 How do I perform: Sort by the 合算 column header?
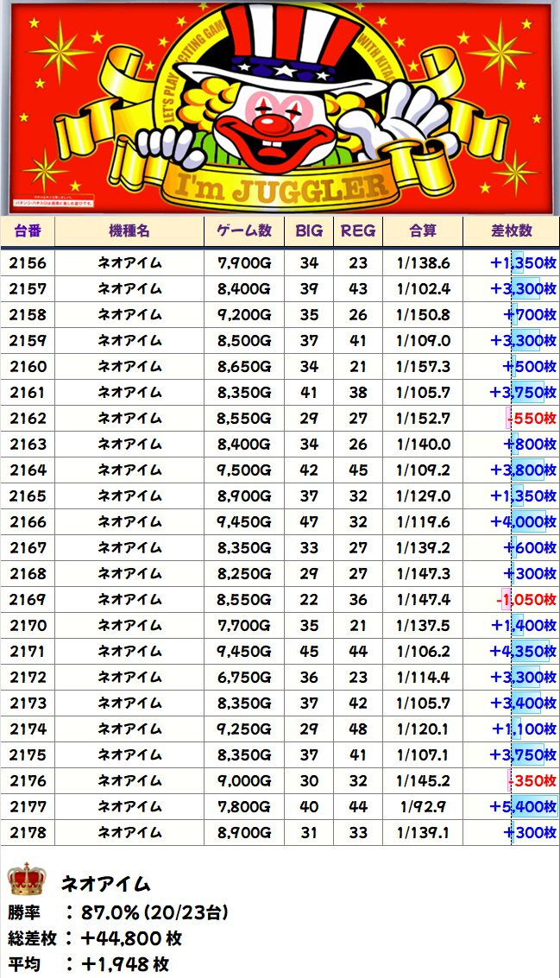point(423,230)
